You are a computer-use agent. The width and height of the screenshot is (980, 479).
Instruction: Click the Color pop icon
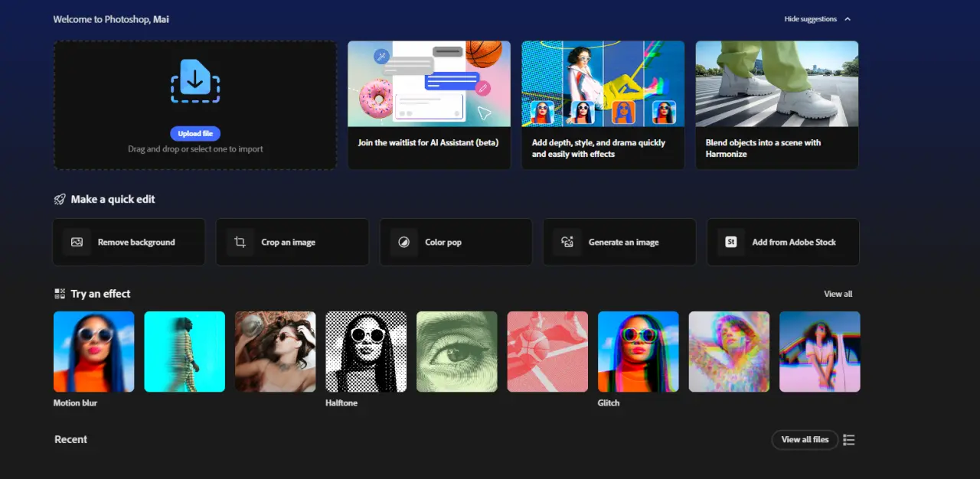[403, 242]
